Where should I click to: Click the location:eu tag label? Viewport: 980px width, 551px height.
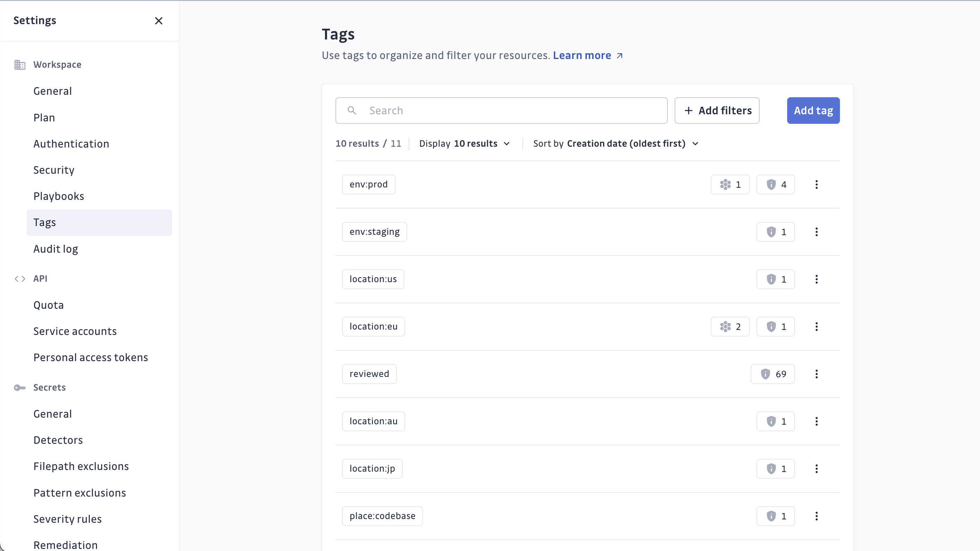(373, 327)
